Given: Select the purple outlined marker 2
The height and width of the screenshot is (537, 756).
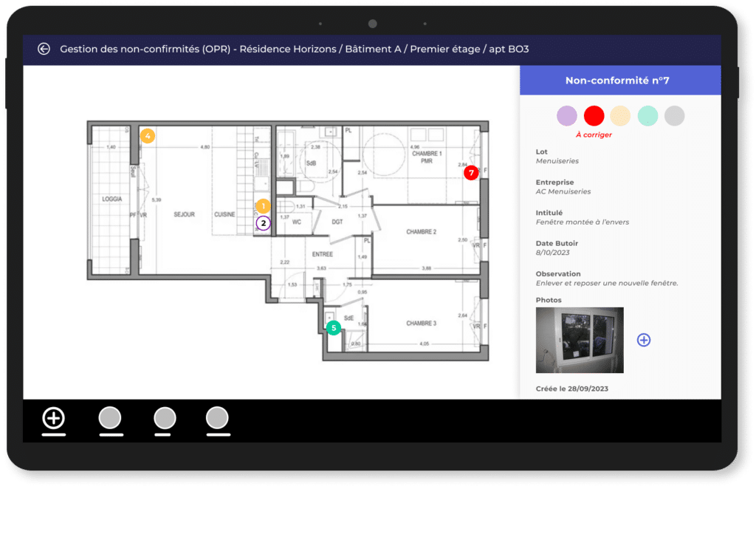Looking at the screenshot, I should click(x=264, y=223).
